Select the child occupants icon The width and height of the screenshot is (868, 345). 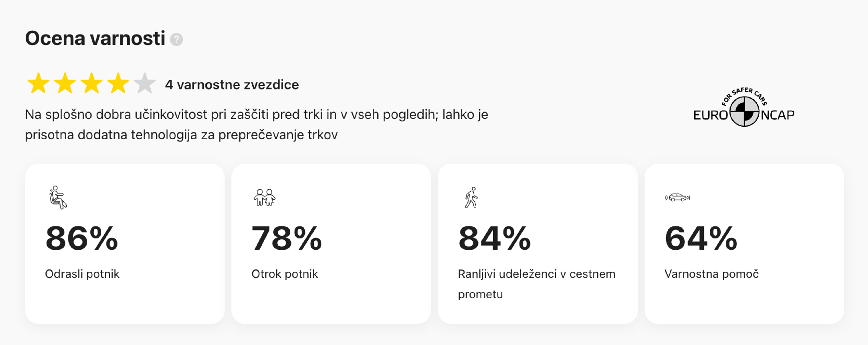[264, 197]
